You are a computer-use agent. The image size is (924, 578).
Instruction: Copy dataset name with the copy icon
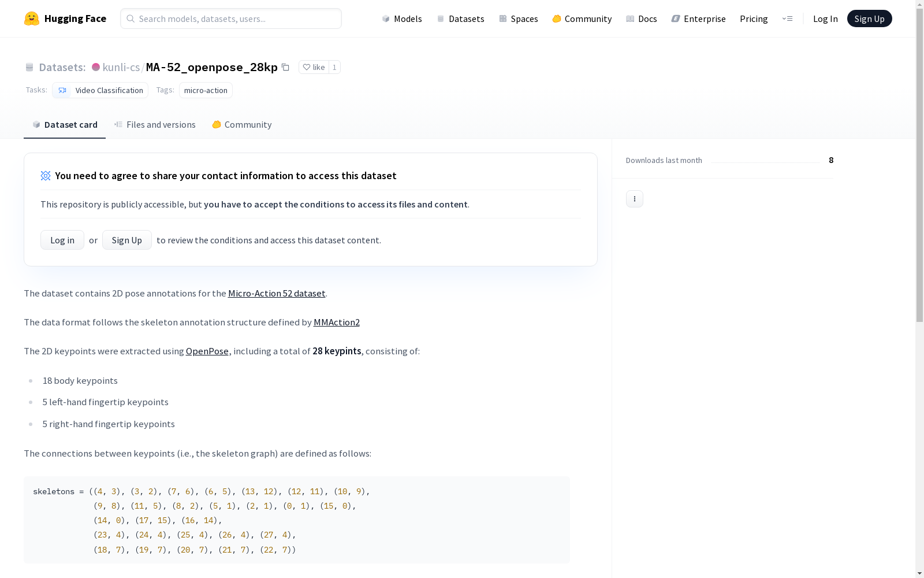click(x=285, y=67)
